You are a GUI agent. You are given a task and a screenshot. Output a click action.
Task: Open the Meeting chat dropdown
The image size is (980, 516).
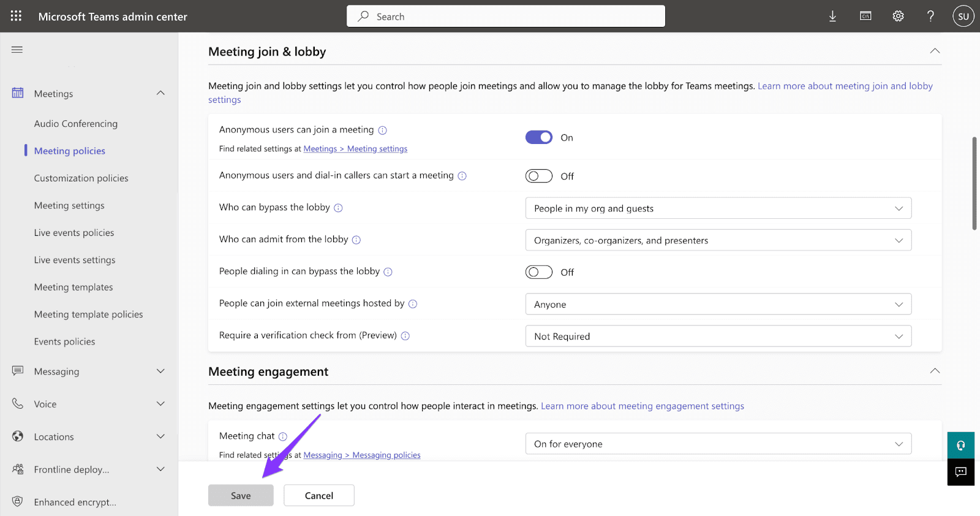[x=718, y=444]
